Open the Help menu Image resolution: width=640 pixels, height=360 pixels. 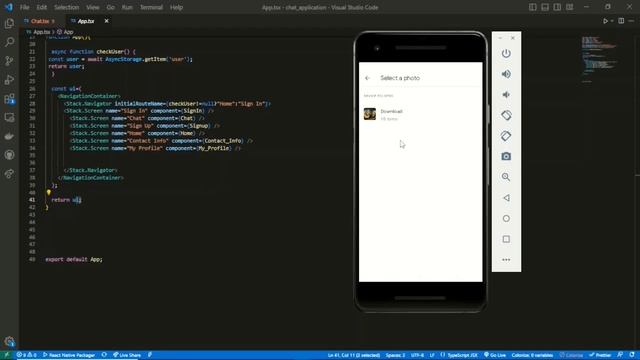[176, 7]
